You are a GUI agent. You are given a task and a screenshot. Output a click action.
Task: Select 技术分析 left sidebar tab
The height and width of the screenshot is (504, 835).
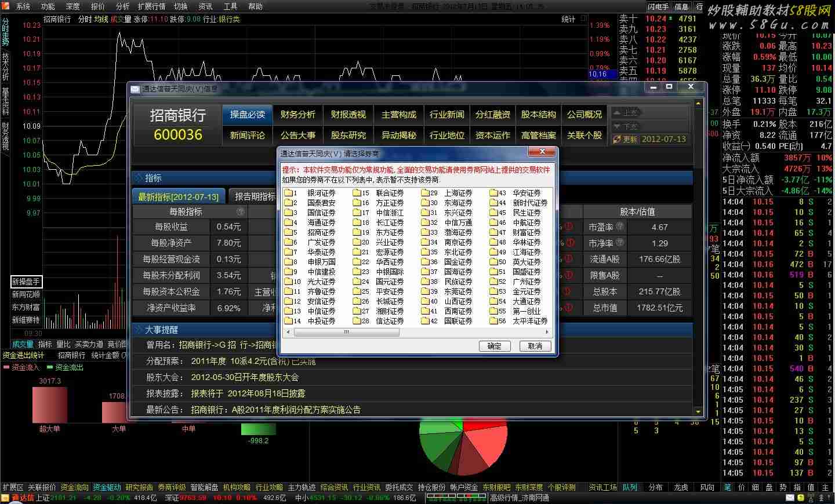click(x=5, y=67)
